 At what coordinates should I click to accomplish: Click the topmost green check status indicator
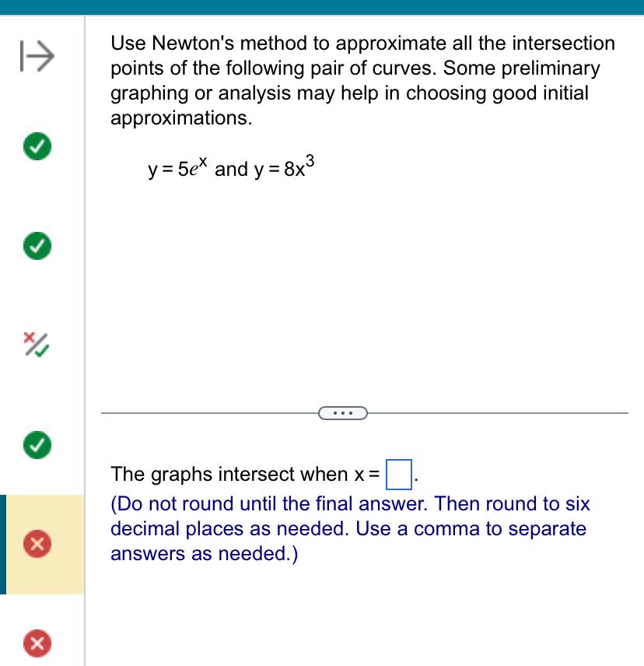click(x=36, y=146)
